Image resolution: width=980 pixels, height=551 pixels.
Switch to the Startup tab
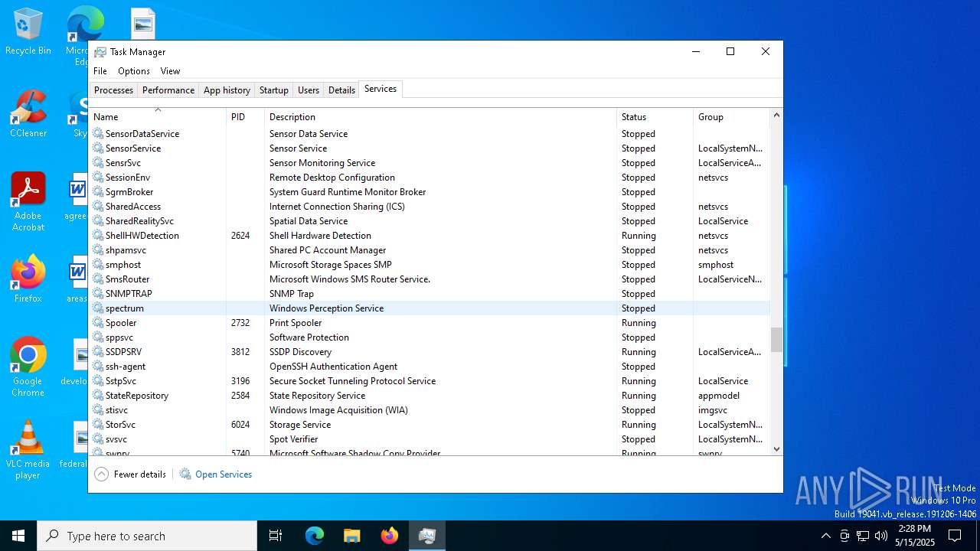pyautogui.click(x=273, y=90)
